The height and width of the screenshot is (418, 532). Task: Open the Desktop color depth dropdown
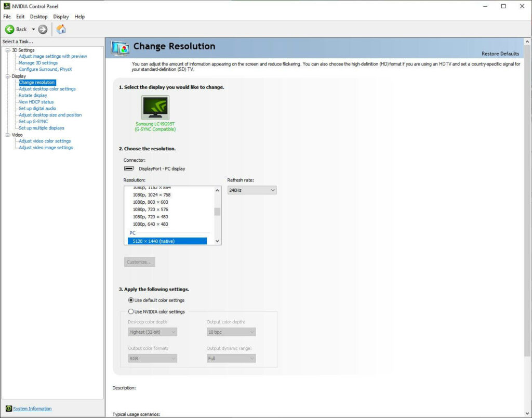152,332
